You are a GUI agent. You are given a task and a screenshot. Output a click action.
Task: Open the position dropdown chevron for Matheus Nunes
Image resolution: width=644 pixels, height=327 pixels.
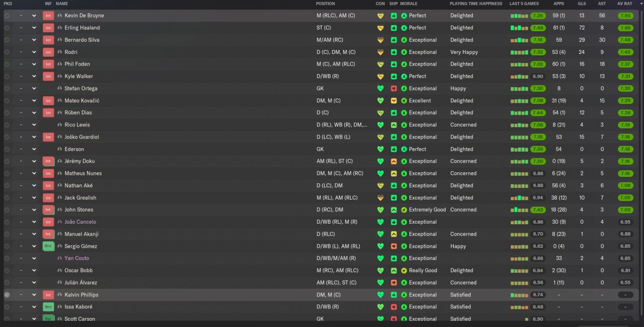click(x=34, y=173)
